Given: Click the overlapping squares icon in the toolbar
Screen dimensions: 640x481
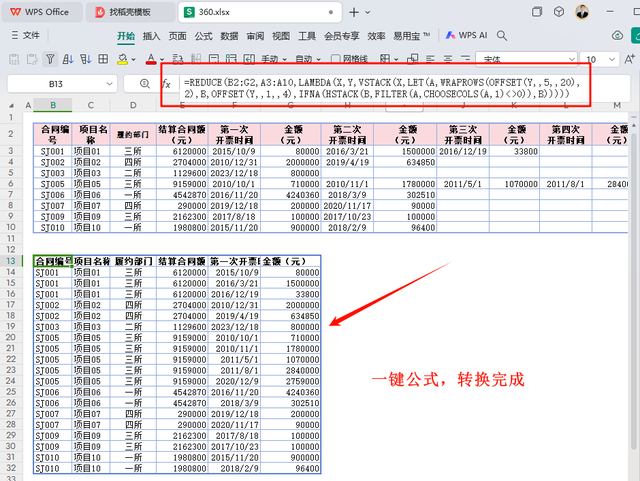Looking at the screenshot, I should coord(413,59).
